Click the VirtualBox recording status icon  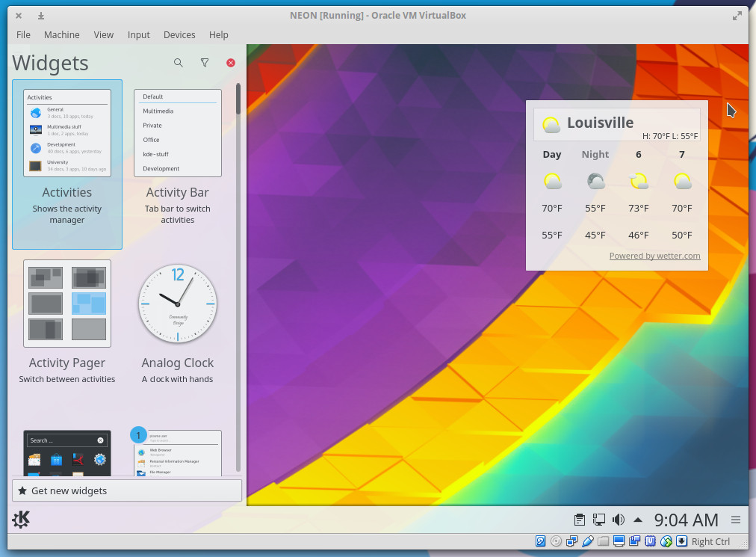pos(634,541)
